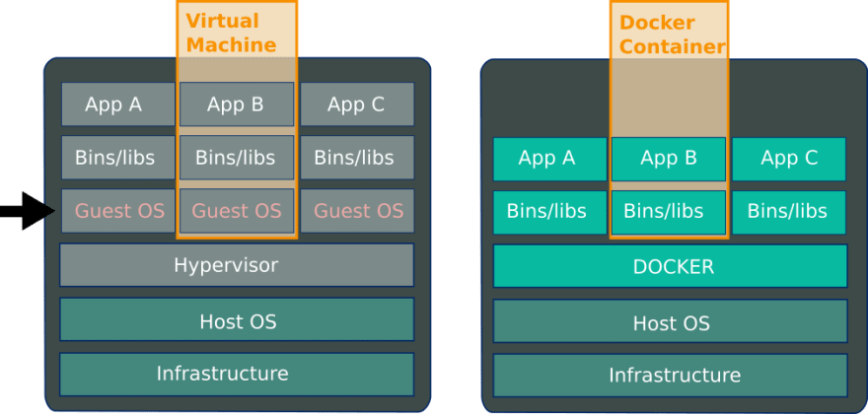The width and height of the screenshot is (868, 414).
Task: Select the 'DOCKER' layer box
Action: [x=670, y=266]
